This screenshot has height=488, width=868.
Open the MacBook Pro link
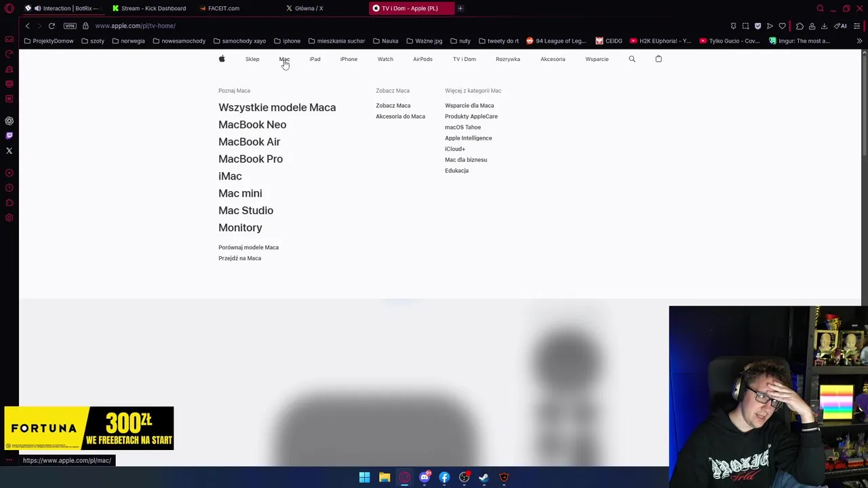point(250,159)
